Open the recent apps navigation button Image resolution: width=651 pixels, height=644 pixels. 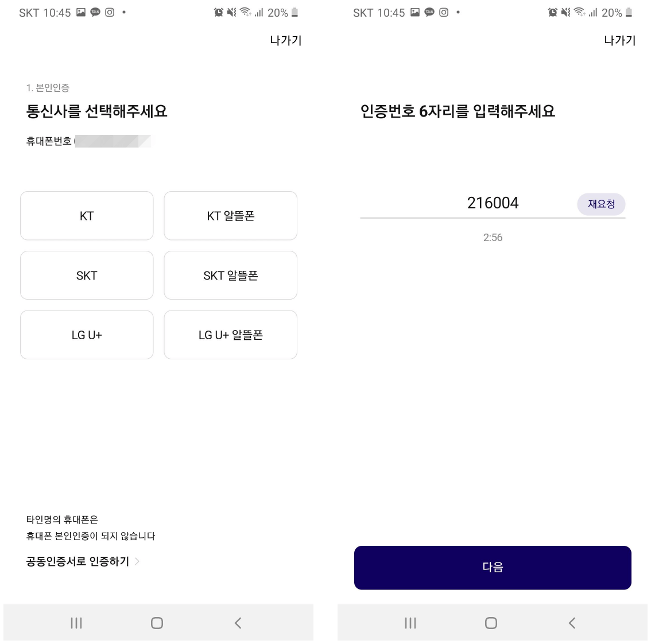point(76,622)
